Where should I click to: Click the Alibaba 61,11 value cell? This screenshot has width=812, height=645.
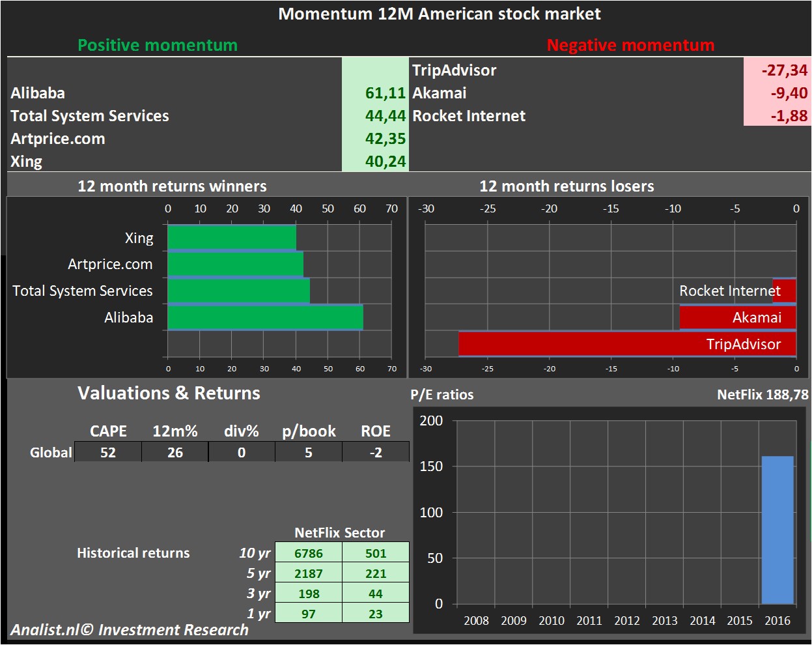click(x=376, y=93)
